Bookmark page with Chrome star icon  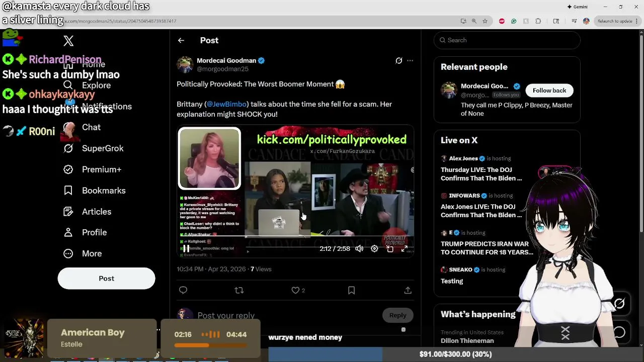(x=485, y=21)
